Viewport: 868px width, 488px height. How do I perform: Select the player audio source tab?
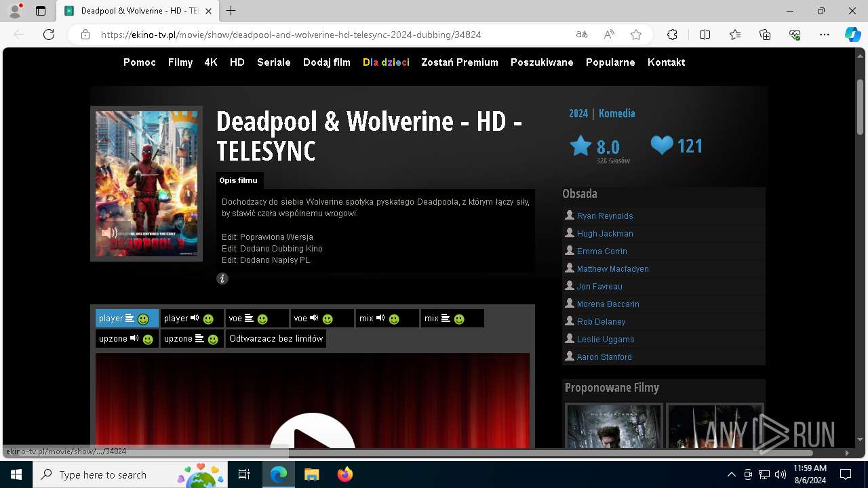point(192,319)
